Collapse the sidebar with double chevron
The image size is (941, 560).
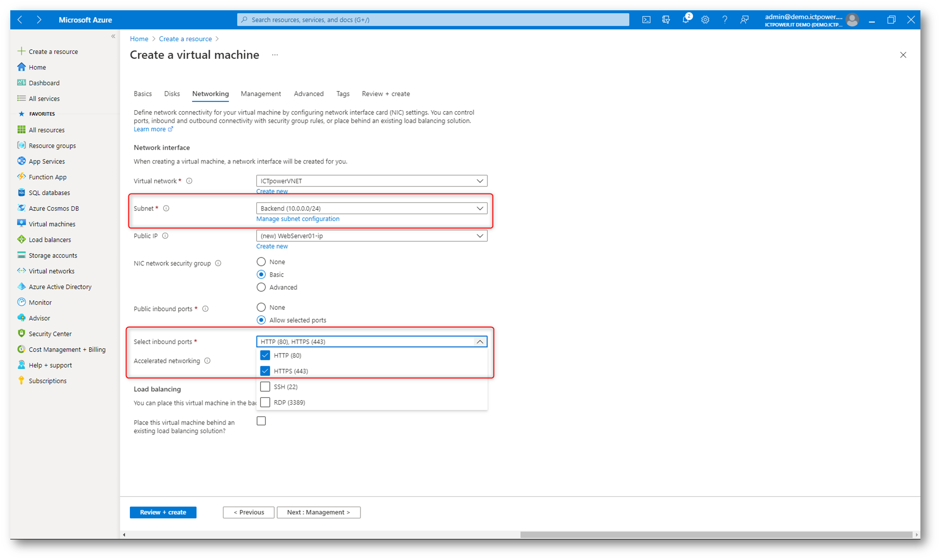pyautogui.click(x=113, y=36)
